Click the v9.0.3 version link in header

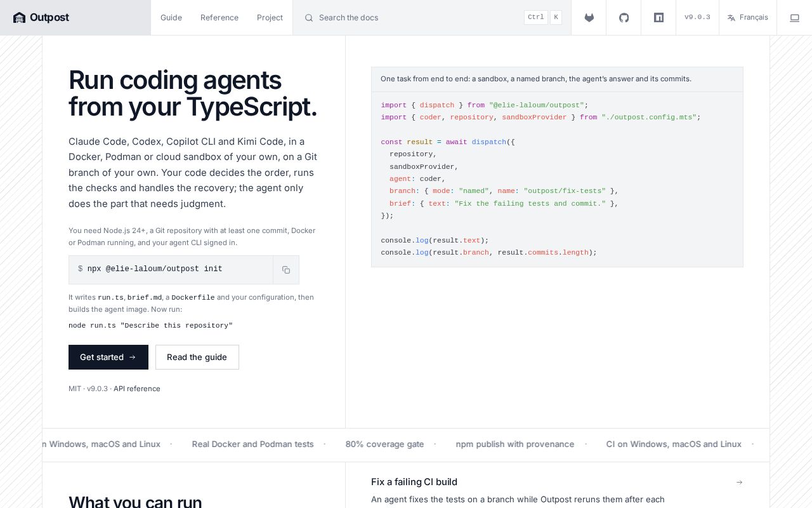coord(697,18)
